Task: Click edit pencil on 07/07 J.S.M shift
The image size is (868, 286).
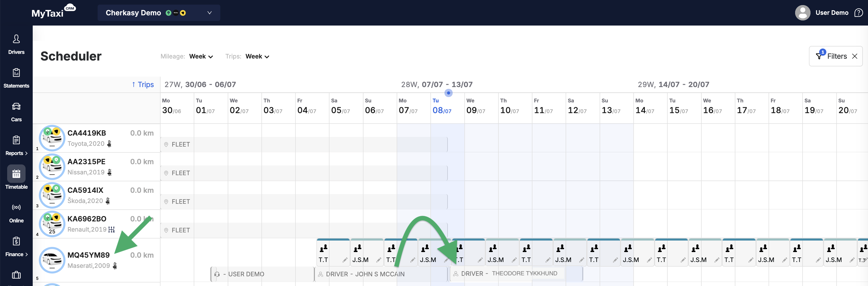Action: 446,260
